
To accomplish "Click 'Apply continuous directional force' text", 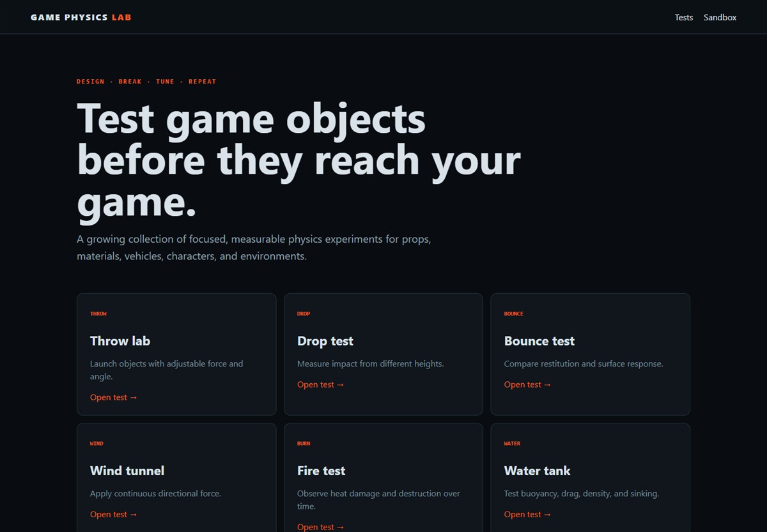I will (x=155, y=494).
